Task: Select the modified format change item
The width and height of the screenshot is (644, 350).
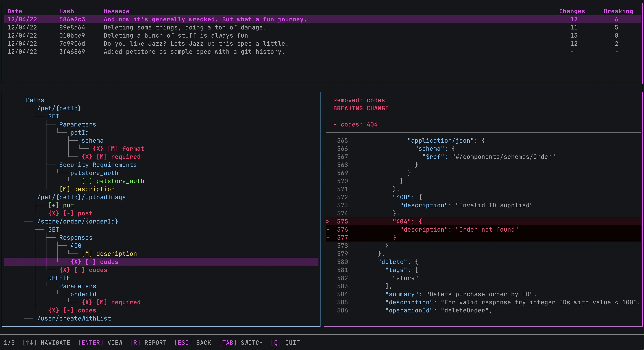Action: pyautogui.click(x=118, y=149)
